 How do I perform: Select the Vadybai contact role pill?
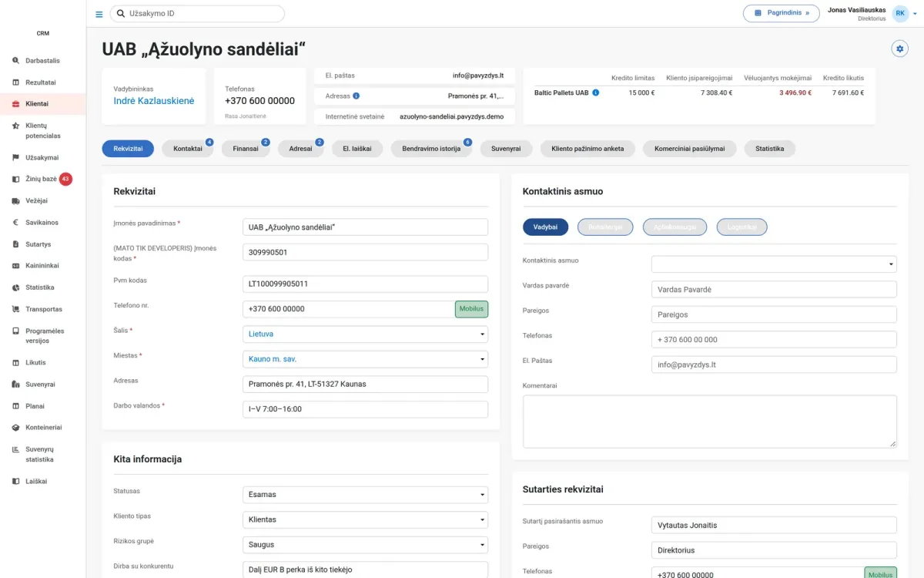pyautogui.click(x=545, y=227)
